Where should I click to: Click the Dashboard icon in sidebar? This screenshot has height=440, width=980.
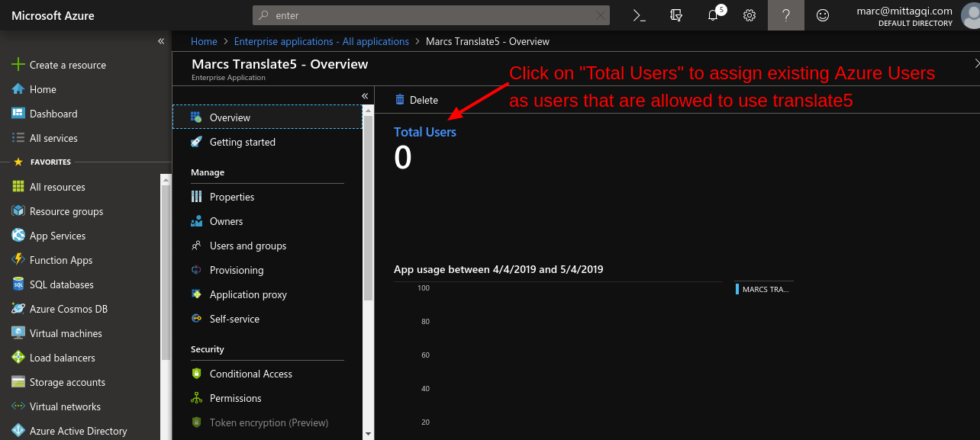[x=18, y=114]
